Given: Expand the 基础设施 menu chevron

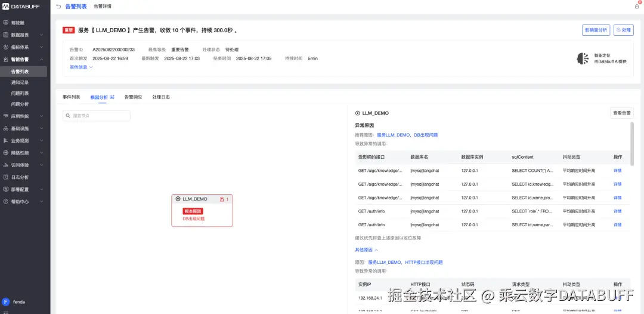Looking at the screenshot, I should pos(42,128).
